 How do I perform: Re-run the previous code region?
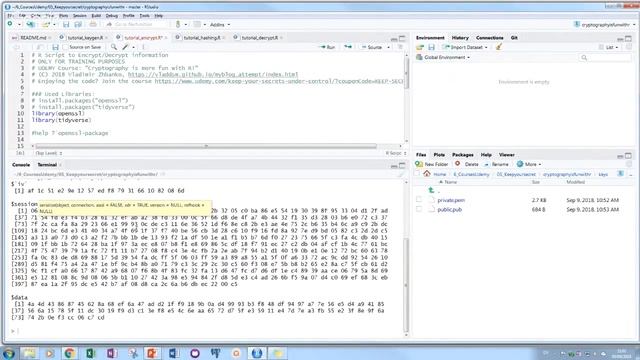tap(348, 47)
